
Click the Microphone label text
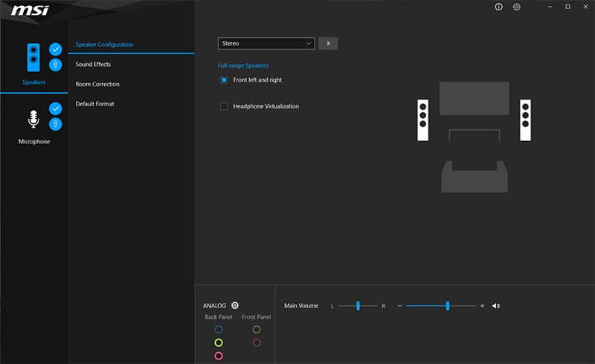tap(34, 141)
